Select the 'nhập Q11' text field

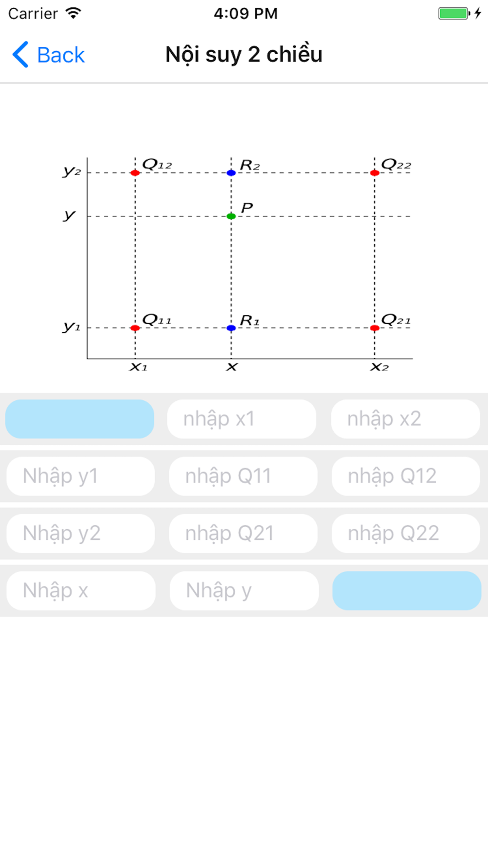click(243, 476)
